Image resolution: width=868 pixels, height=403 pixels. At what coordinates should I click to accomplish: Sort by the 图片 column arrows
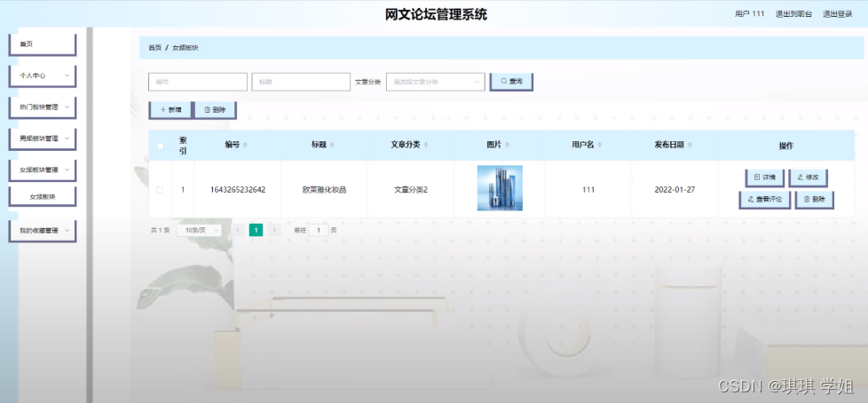507,145
